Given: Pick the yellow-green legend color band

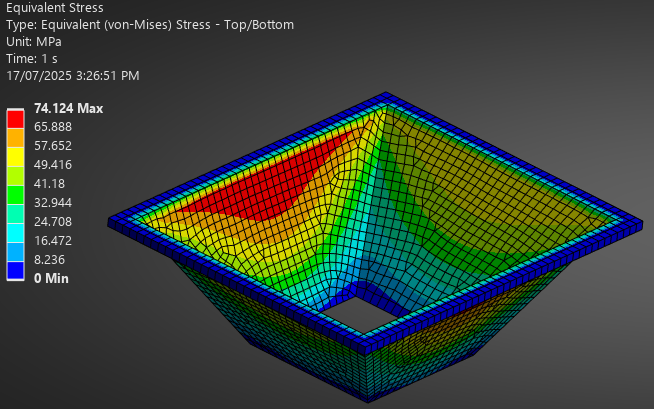Looking at the screenshot, I should tap(15, 176).
